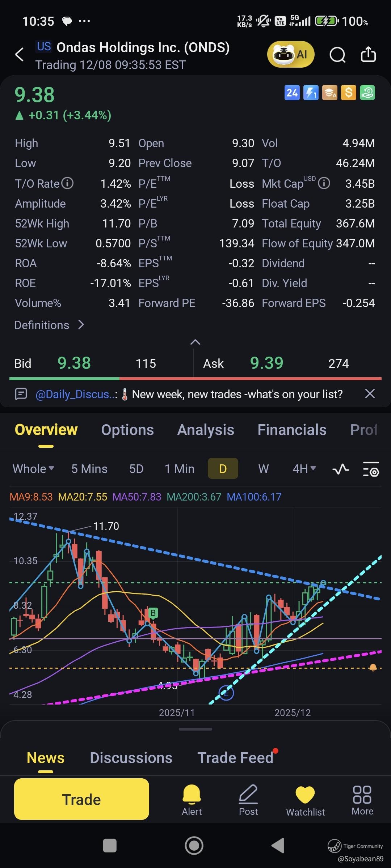Tap the Forward PE value -36.86

238,303
